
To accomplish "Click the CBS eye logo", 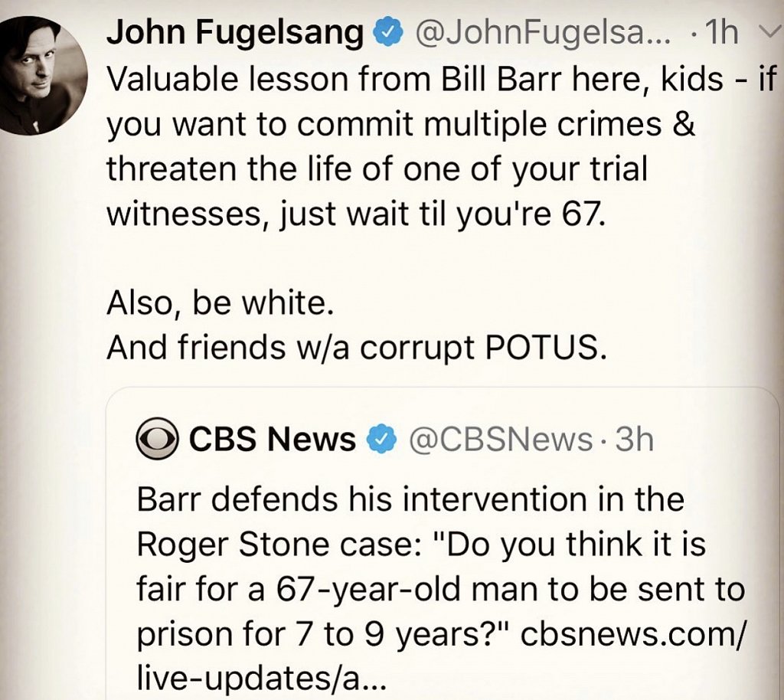I will point(157,440).
